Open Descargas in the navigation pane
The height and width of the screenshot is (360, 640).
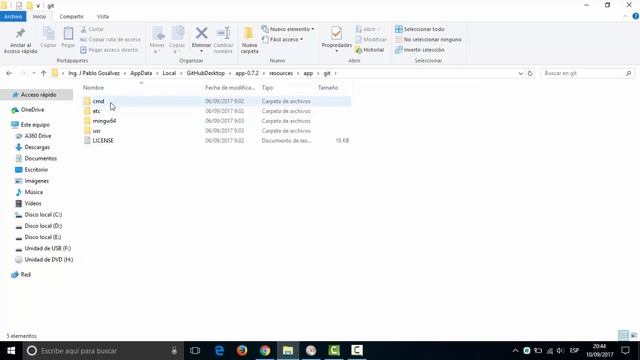[x=33, y=147]
